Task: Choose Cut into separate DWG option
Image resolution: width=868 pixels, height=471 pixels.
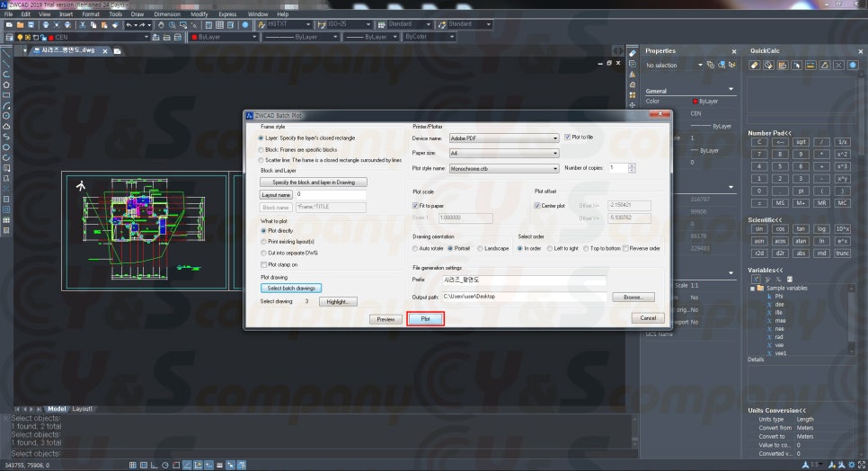Action: 263,253
